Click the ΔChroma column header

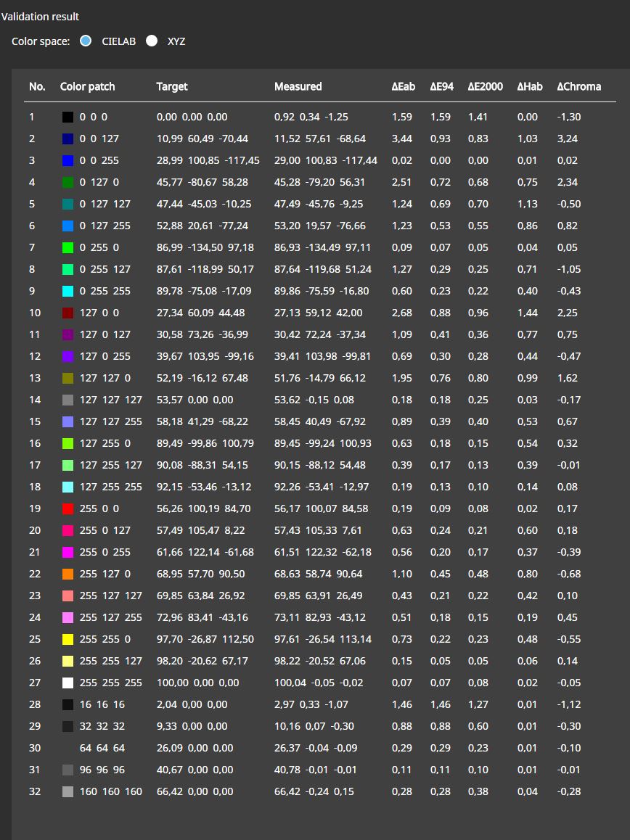(579, 86)
